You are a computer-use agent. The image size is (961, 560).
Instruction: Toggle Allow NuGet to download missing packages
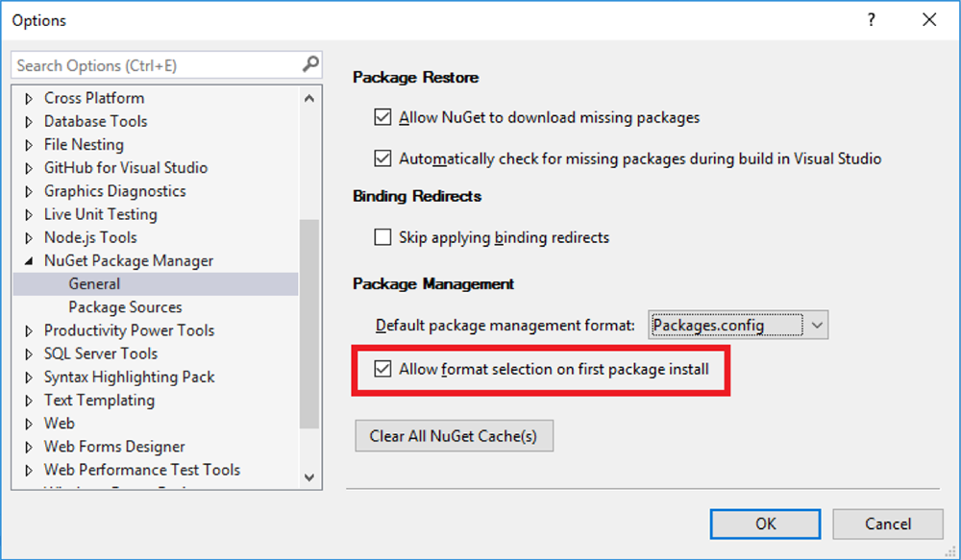[382, 117]
